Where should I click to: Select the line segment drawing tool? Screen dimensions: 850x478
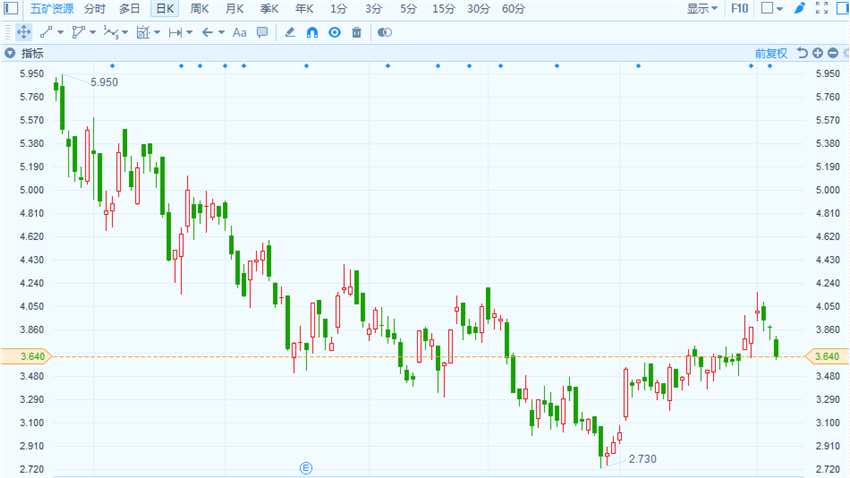pyautogui.click(x=46, y=33)
